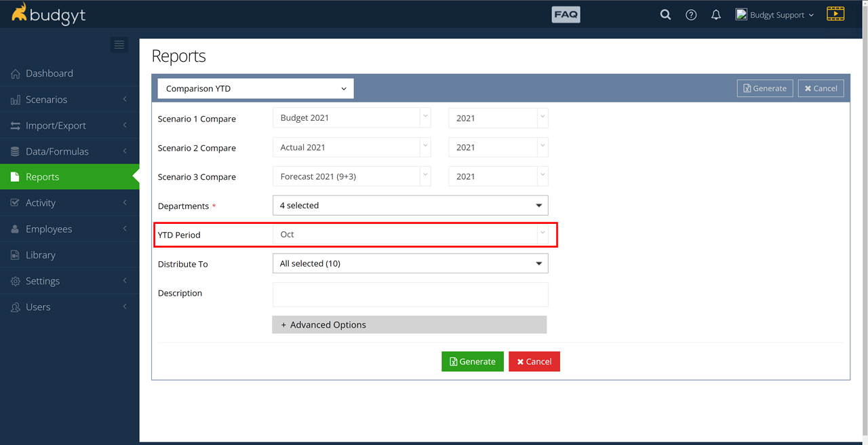Click the Description input field

pos(410,294)
